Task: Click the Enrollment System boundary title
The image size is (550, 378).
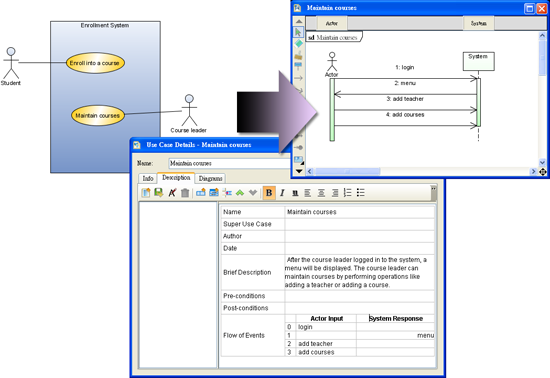Action: click(105, 25)
